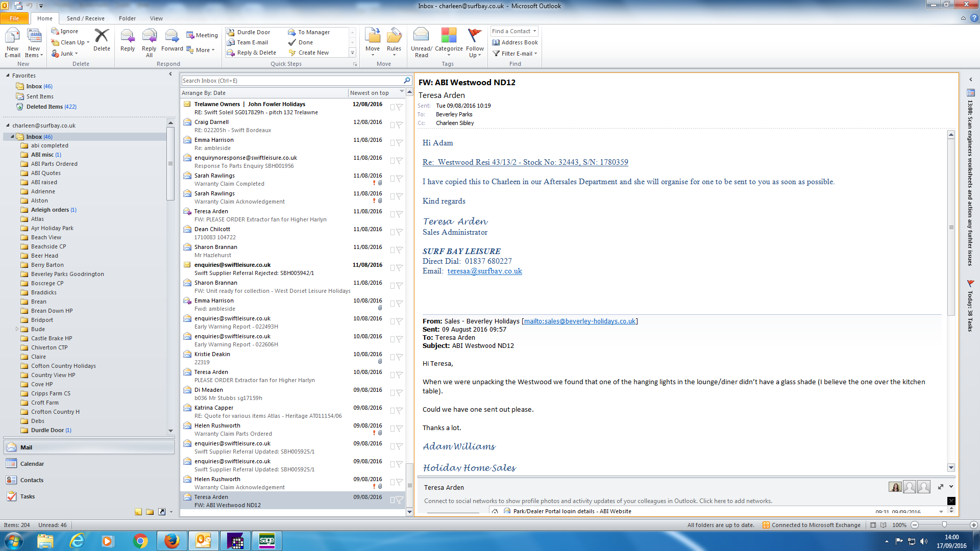Collapse the Favorites section
This screenshot has width=980, height=551.
[8, 76]
